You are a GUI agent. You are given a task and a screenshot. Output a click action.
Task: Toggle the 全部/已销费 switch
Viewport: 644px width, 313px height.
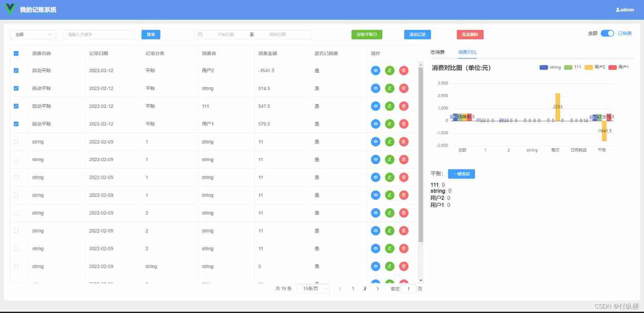(x=608, y=33)
